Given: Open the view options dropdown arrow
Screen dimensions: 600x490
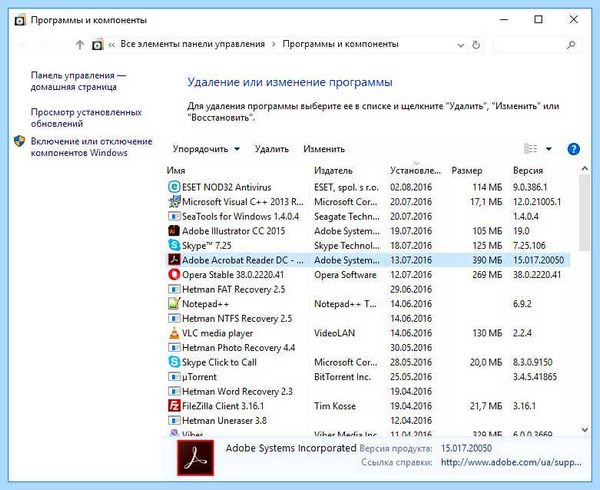Looking at the screenshot, I should pyautogui.click(x=549, y=149).
